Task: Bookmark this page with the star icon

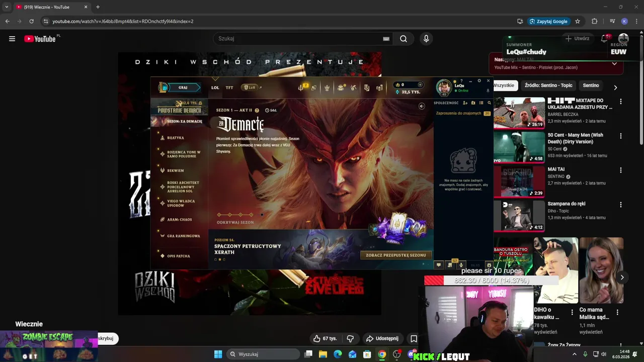Action: (578, 21)
